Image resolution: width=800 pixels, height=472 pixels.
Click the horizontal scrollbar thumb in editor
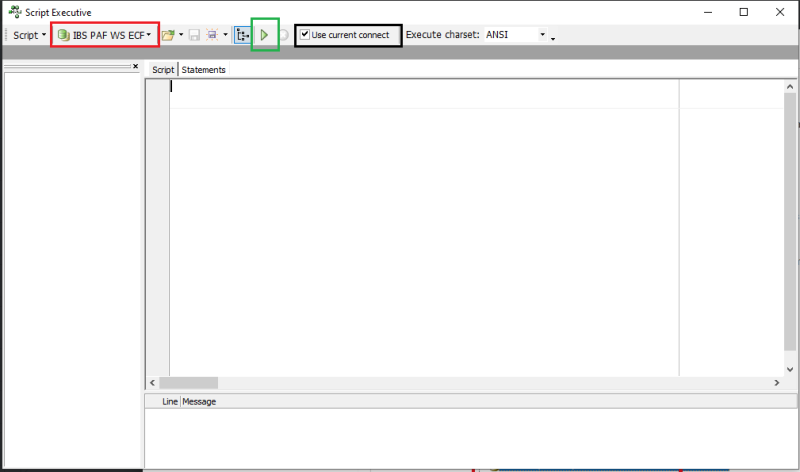[189, 383]
